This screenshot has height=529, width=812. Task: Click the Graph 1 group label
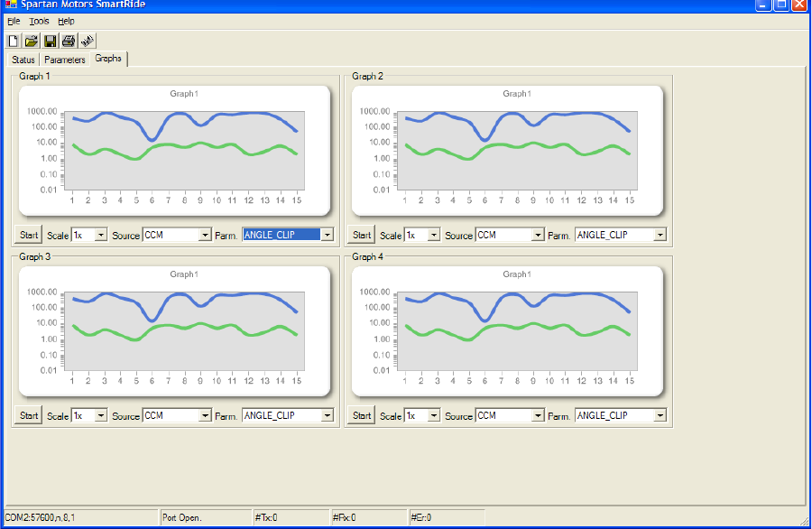coord(34,76)
